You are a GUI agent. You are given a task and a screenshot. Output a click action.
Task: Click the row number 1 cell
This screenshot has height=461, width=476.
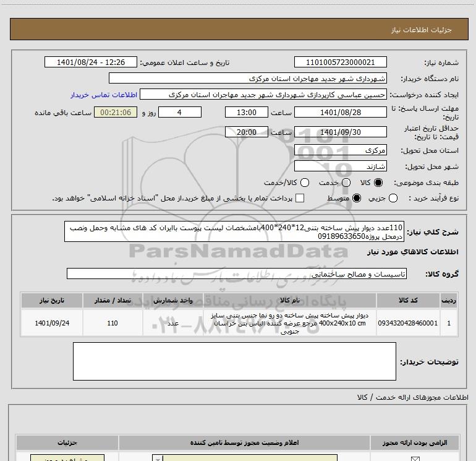pyautogui.click(x=449, y=323)
